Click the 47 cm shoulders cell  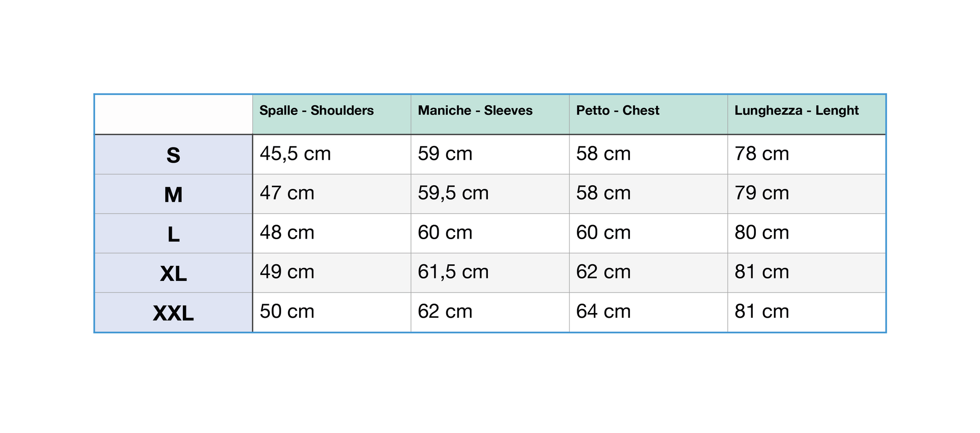coord(287,193)
